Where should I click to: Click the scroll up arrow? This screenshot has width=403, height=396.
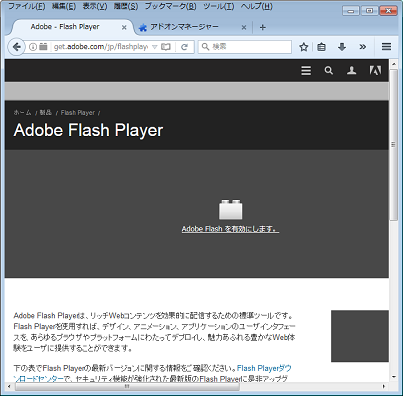394,64
